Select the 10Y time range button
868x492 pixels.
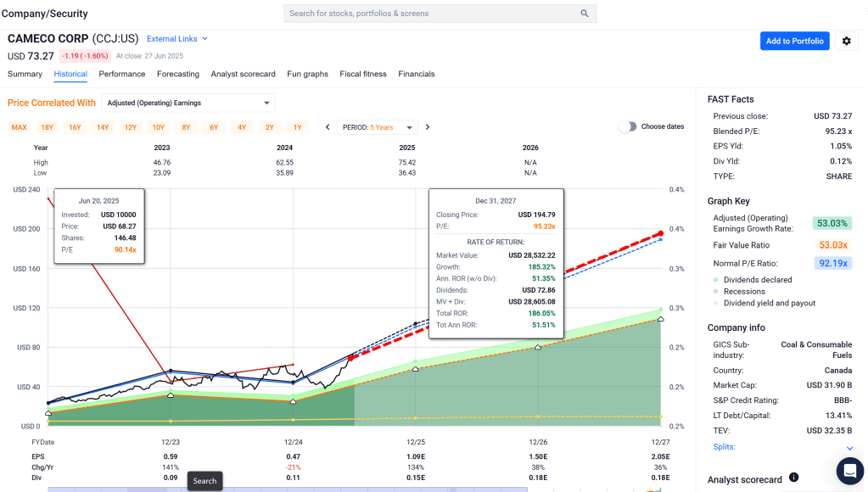click(x=159, y=127)
